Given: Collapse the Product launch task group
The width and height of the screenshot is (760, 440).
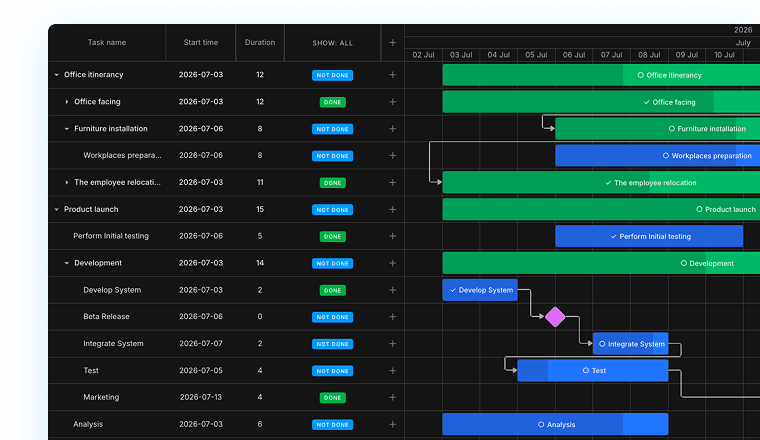Looking at the screenshot, I should coord(57,209).
